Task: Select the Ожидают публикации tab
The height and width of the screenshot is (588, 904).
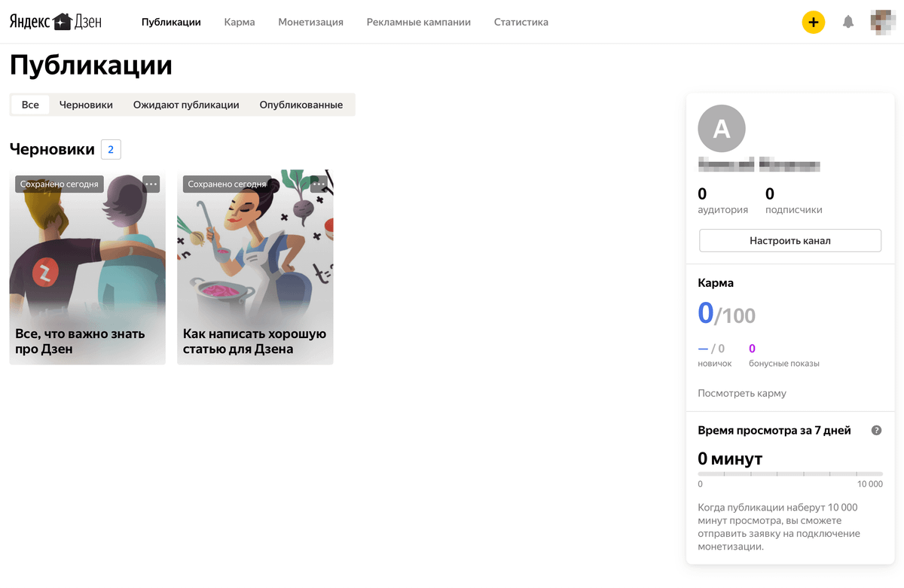Action: (x=186, y=105)
